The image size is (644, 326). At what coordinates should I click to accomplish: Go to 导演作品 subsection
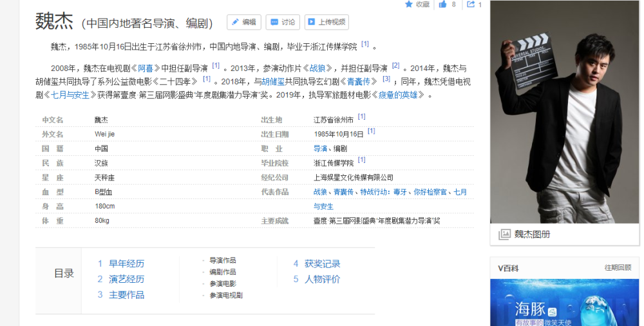(223, 260)
